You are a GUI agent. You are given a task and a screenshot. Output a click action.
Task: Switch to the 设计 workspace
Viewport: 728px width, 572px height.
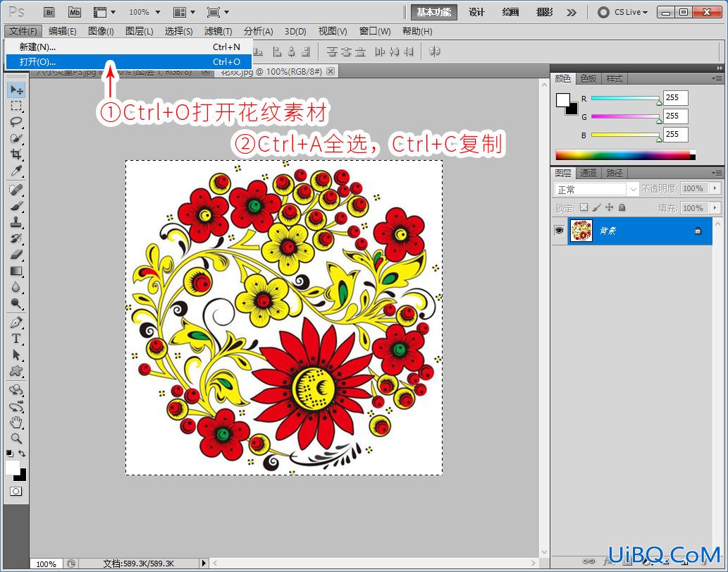[477, 12]
